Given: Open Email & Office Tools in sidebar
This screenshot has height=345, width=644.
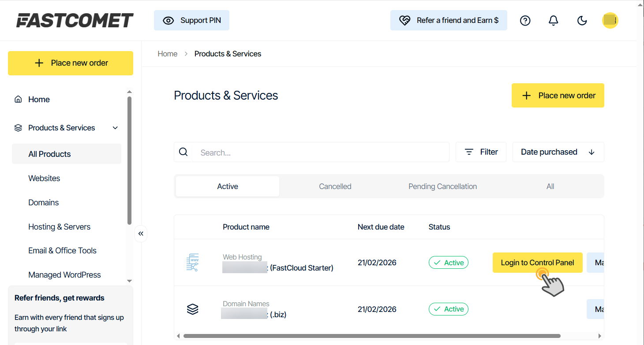Looking at the screenshot, I should pyautogui.click(x=62, y=250).
